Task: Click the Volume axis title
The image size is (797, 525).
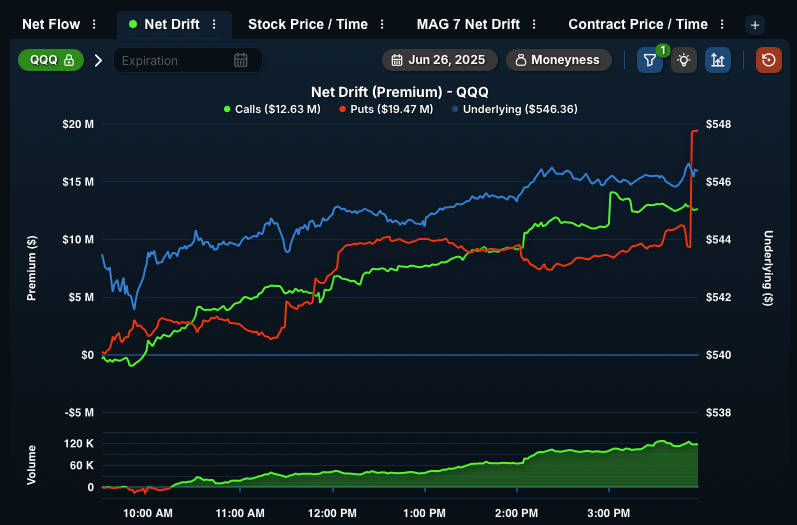Action: pos(32,465)
